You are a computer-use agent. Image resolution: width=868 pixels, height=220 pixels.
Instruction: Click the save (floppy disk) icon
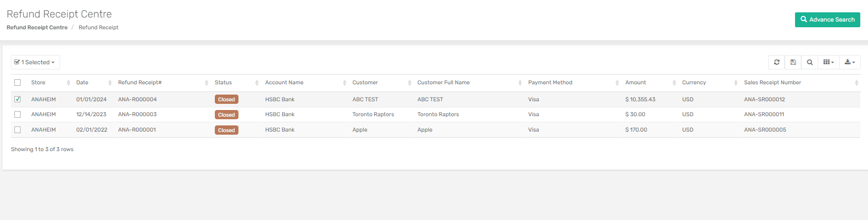(x=793, y=62)
